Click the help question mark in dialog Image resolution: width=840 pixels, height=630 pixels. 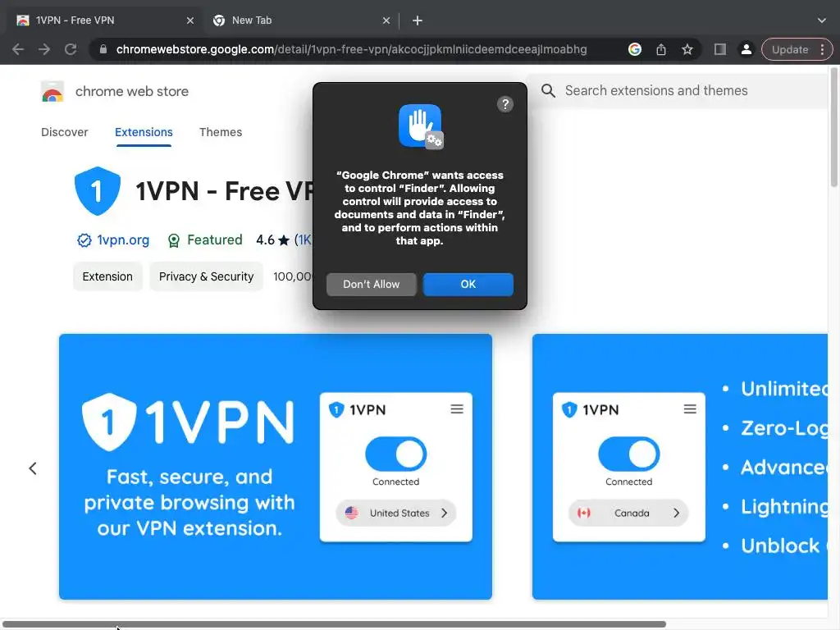coord(504,104)
